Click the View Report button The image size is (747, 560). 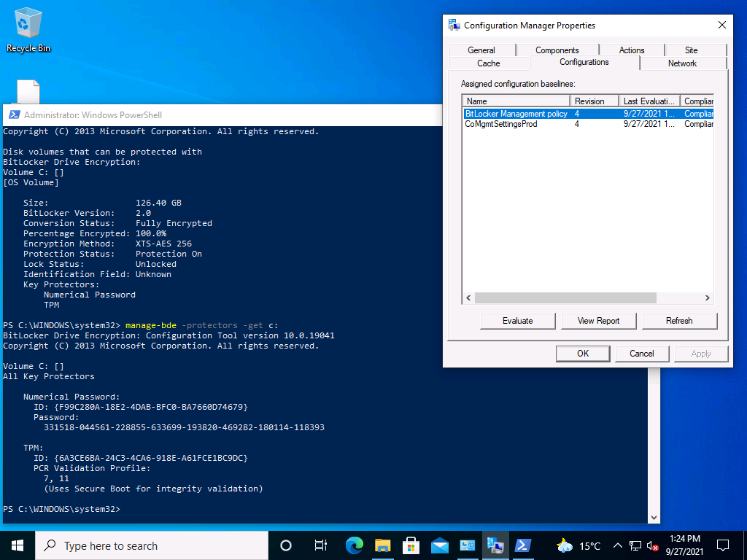[599, 321]
